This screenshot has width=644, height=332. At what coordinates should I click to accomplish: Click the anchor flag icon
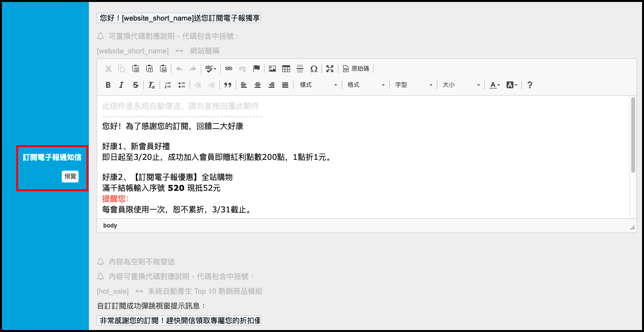coord(256,69)
